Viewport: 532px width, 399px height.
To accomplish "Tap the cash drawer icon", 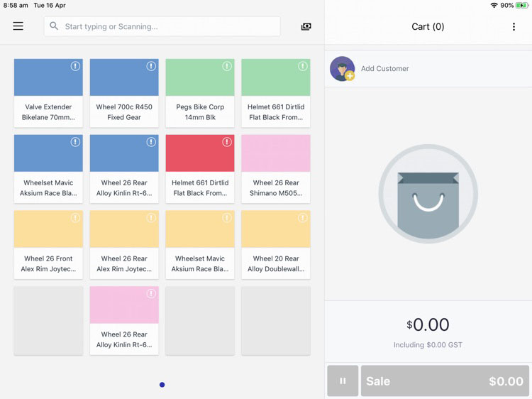I will pos(306,26).
